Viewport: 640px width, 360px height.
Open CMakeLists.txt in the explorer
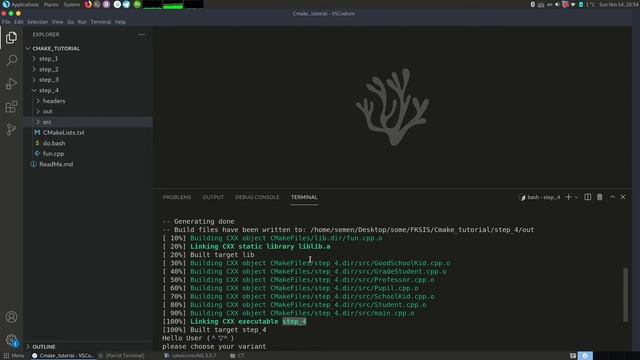pyautogui.click(x=88, y=133)
